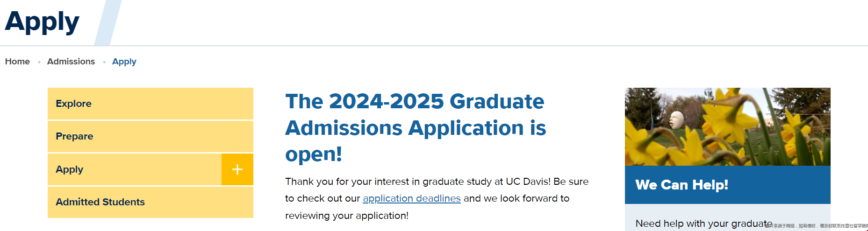Click the breadcrumb dot after Admissions
This screenshot has height=231, width=868.
coord(104,62)
